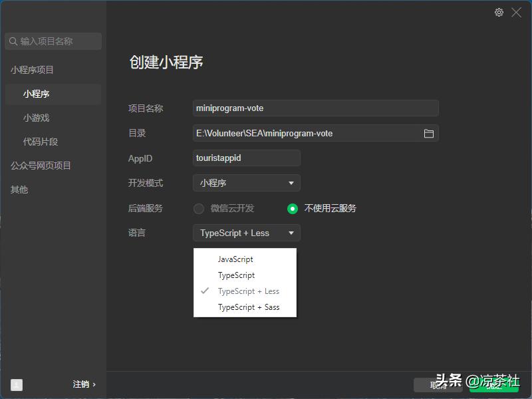Open settings via the gear icon top-right

click(x=499, y=12)
